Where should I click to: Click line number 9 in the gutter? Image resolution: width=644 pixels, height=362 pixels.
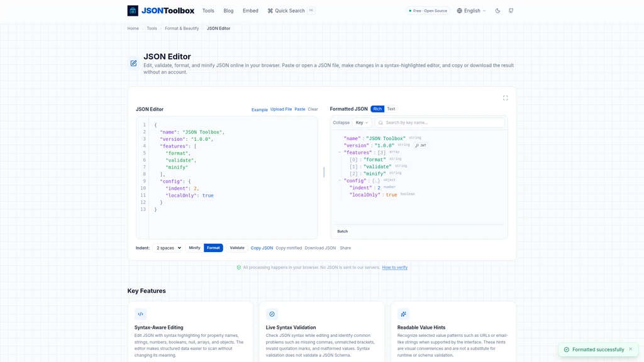144,181
